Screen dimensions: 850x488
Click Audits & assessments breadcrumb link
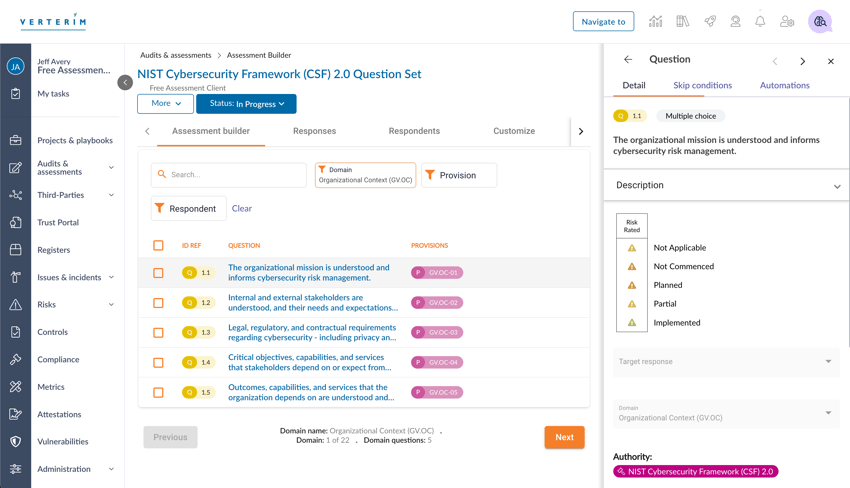176,55
